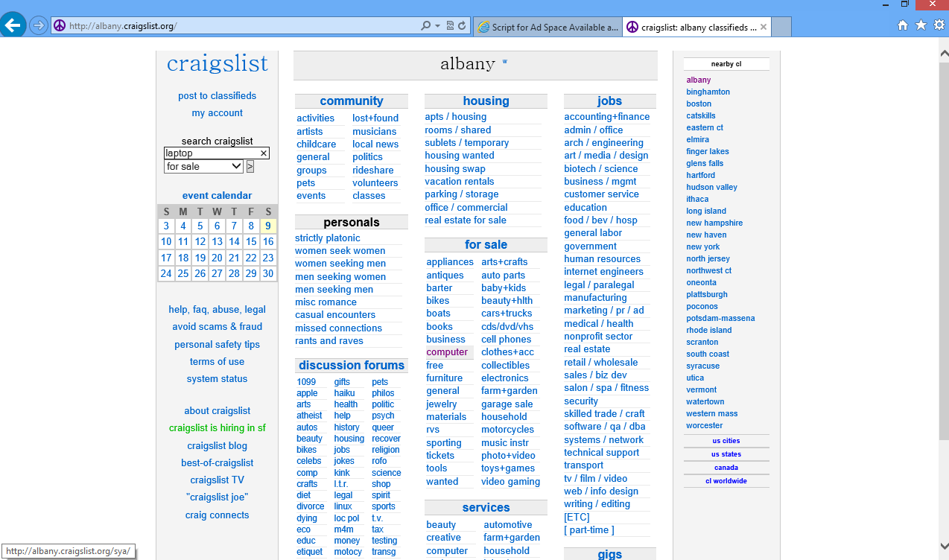Open the '[ part-time ]' jobs link
The image size is (949, 560).
(x=588, y=530)
